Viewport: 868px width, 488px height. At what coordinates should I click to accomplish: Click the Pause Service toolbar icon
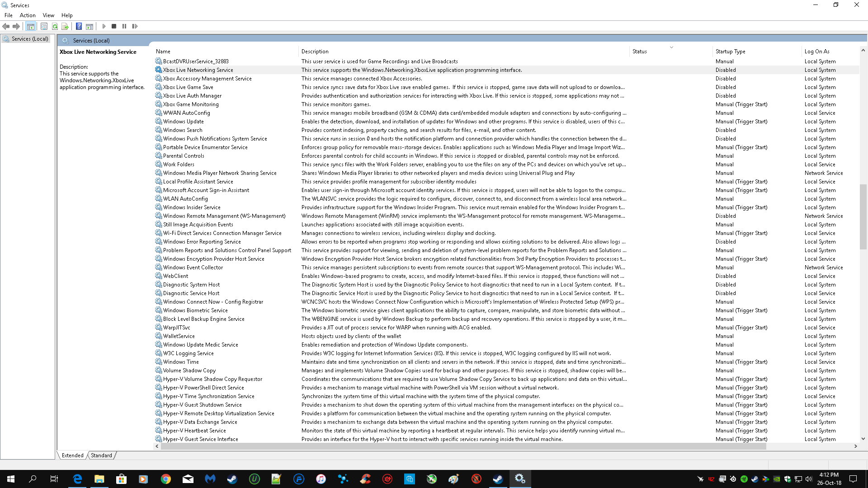click(x=124, y=26)
